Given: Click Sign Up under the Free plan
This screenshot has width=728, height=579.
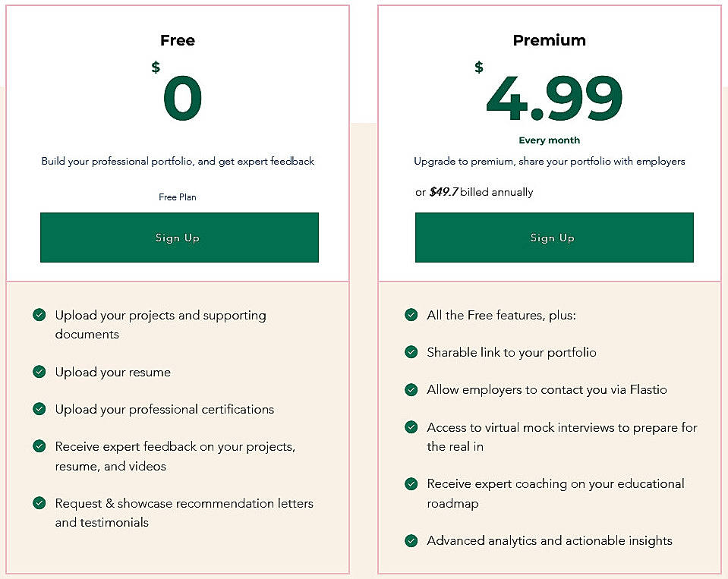Looking at the screenshot, I should point(178,238).
